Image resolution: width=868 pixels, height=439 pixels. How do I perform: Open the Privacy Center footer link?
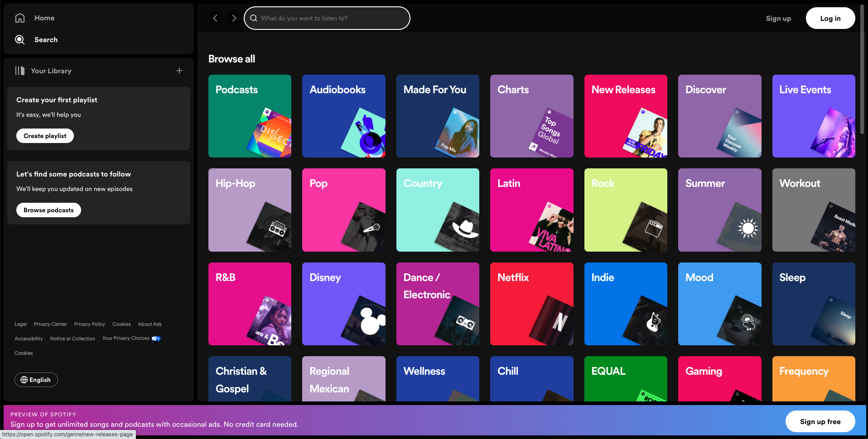[50, 324]
